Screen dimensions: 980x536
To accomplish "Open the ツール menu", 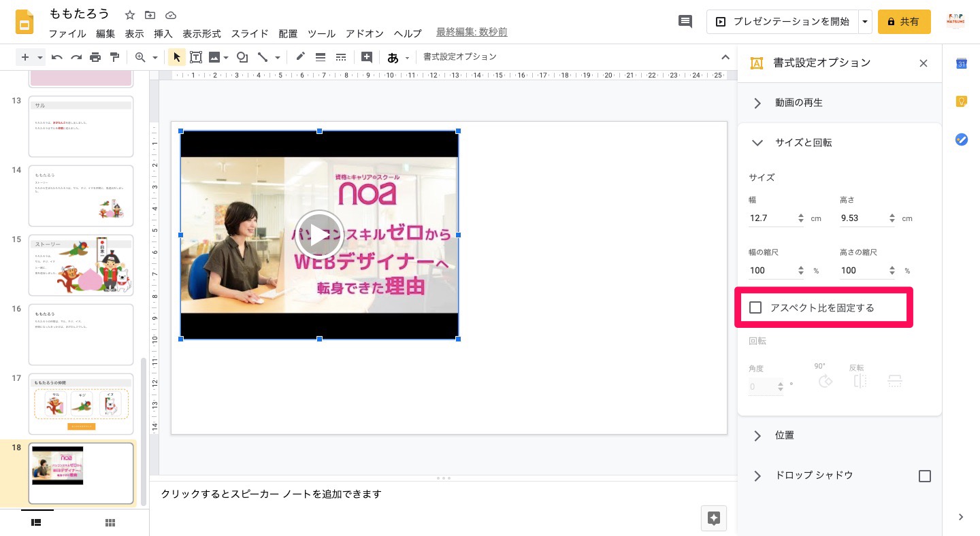I will 321,33.
